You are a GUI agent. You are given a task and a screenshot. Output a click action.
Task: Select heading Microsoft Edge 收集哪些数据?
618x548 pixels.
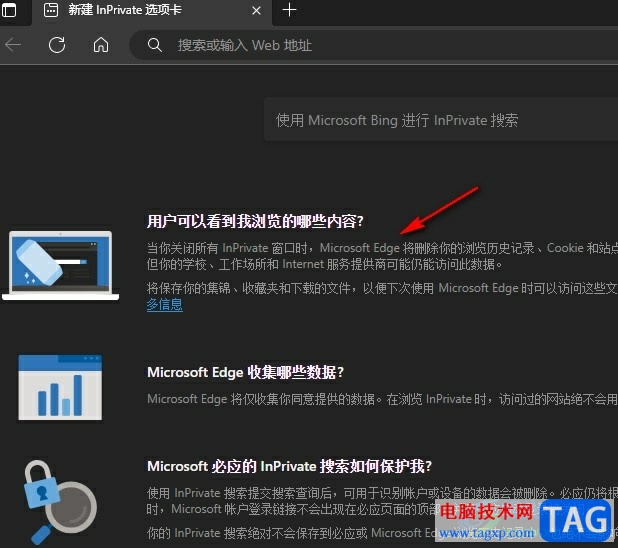[246, 372]
